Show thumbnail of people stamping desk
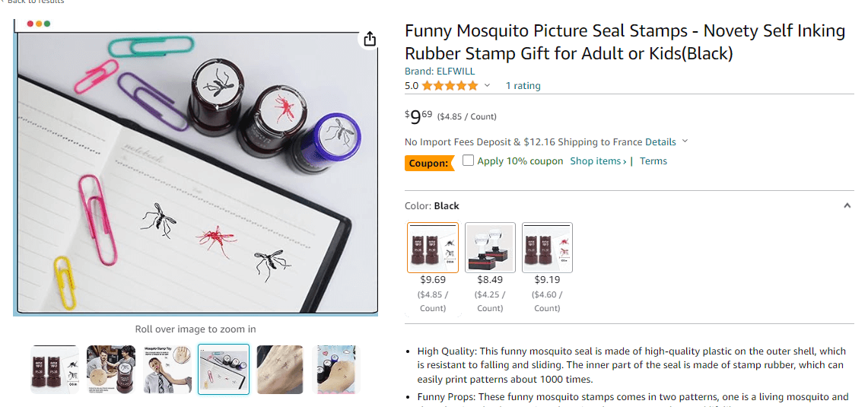 coord(111,370)
